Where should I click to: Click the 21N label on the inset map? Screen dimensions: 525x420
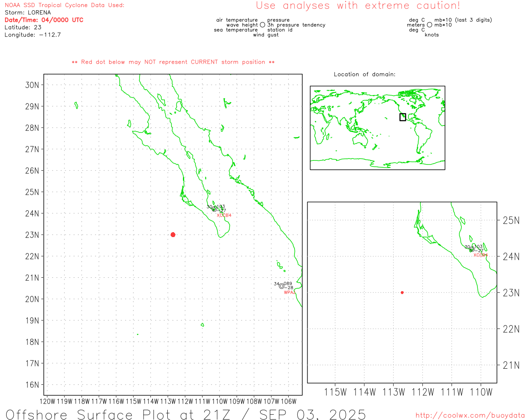click(x=511, y=365)
